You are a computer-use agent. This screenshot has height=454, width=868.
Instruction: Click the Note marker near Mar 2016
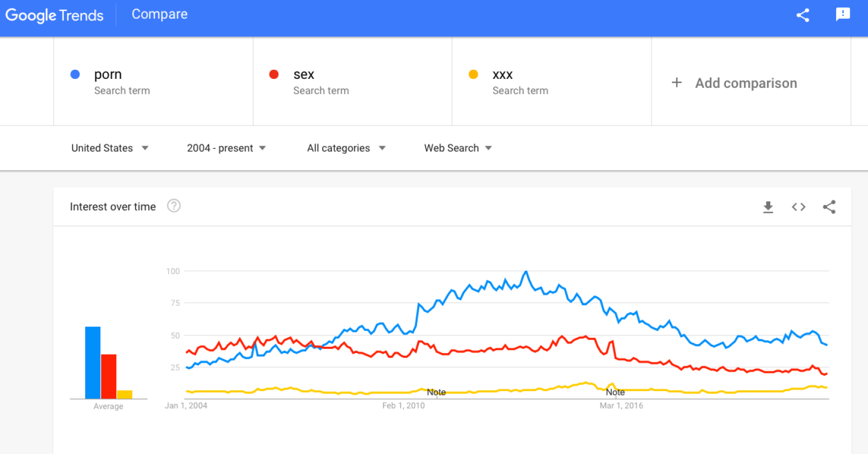(615, 392)
